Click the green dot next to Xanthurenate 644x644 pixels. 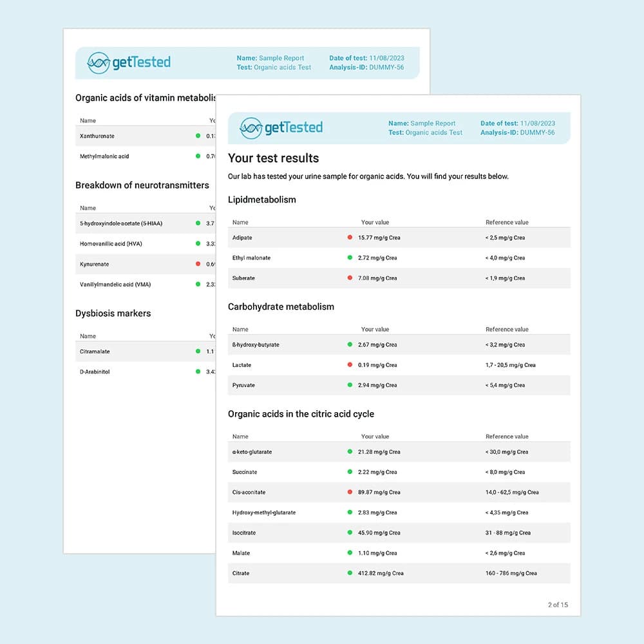(x=198, y=136)
